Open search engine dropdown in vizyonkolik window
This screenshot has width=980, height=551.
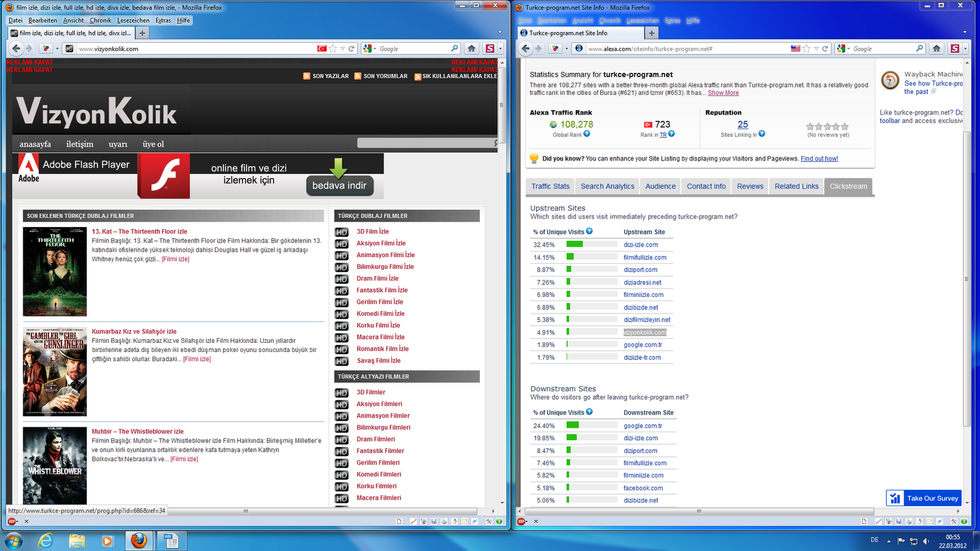pyautogui.click(x=371, y=48)
